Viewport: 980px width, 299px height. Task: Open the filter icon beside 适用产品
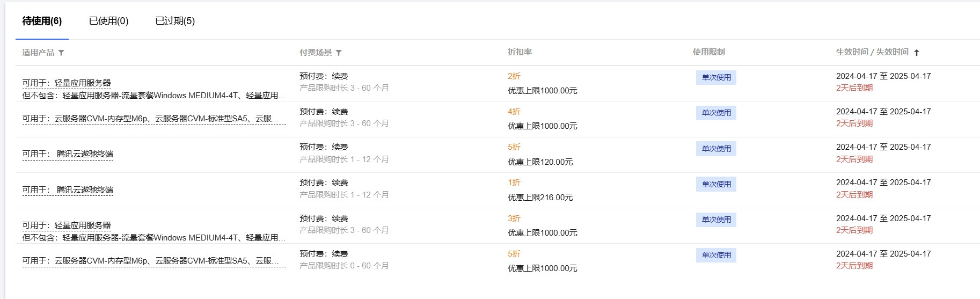[61, 53]
